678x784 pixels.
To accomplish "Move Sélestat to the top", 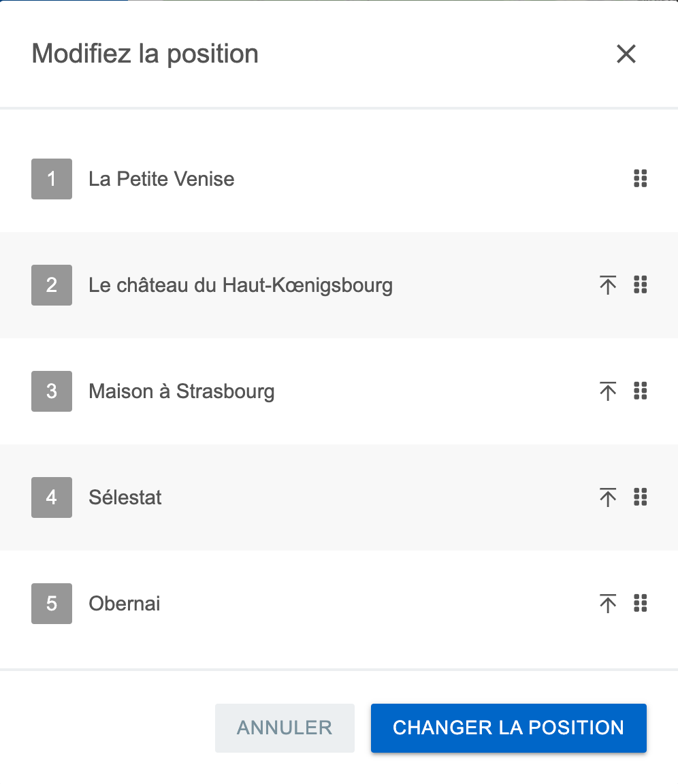I will (607, 497).
